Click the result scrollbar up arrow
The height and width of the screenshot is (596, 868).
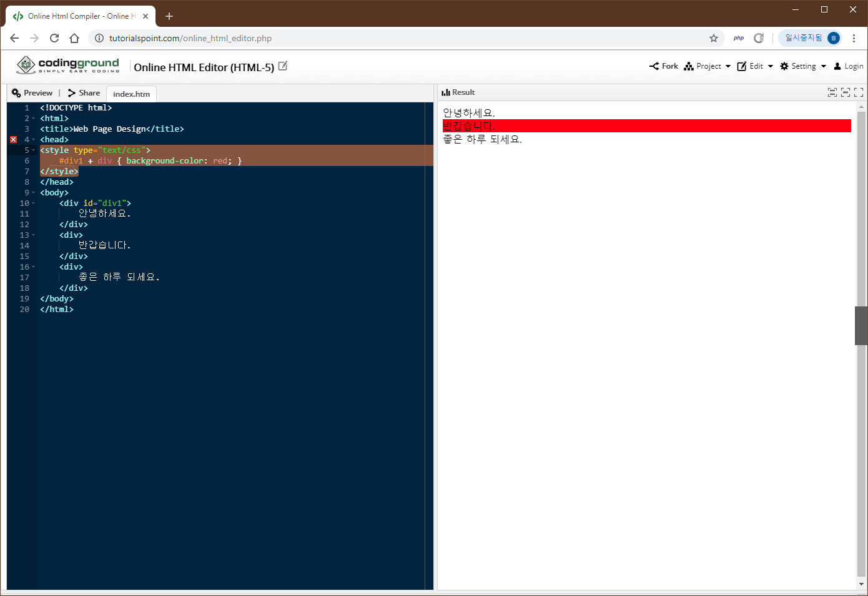[x=861, y=107]
